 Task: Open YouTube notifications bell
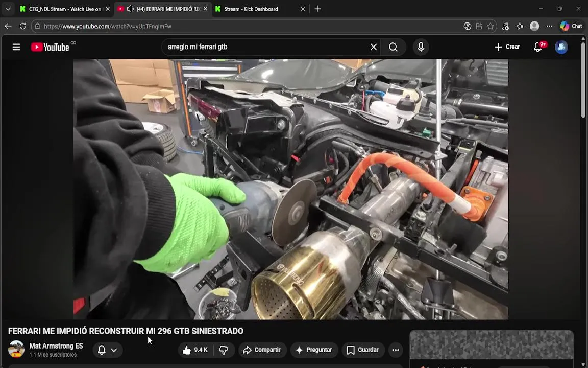pyautogui.click(x=538, y=47)
